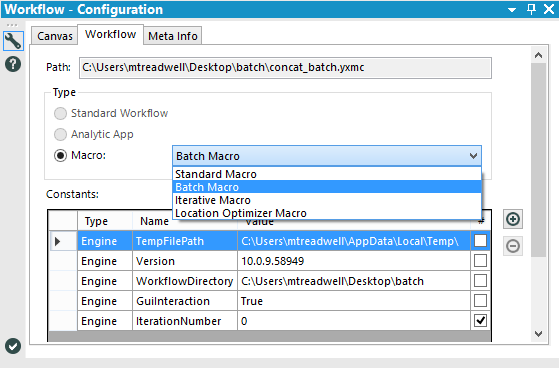Select the True value cell
559x368 pixels.
354,301
